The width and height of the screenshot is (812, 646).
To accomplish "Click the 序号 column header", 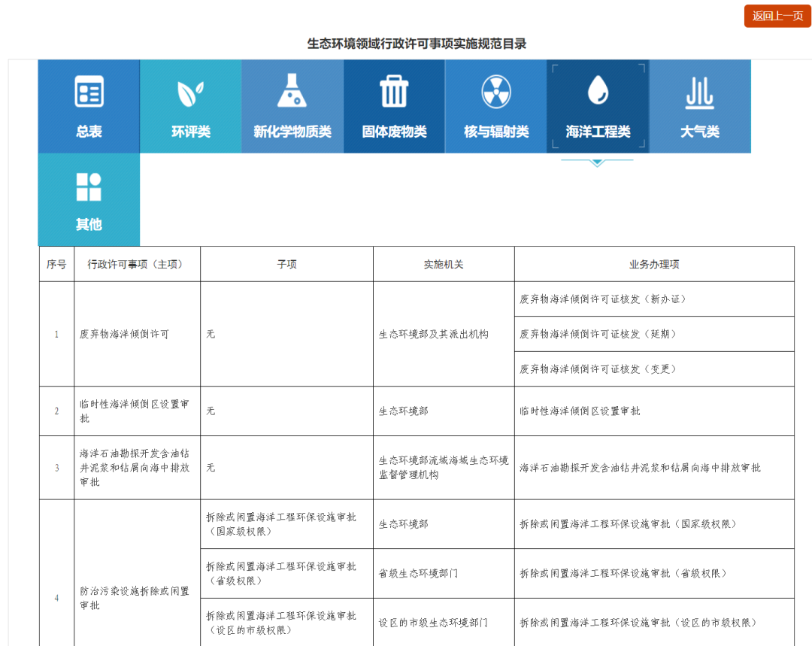I will [x=56, y=264].
